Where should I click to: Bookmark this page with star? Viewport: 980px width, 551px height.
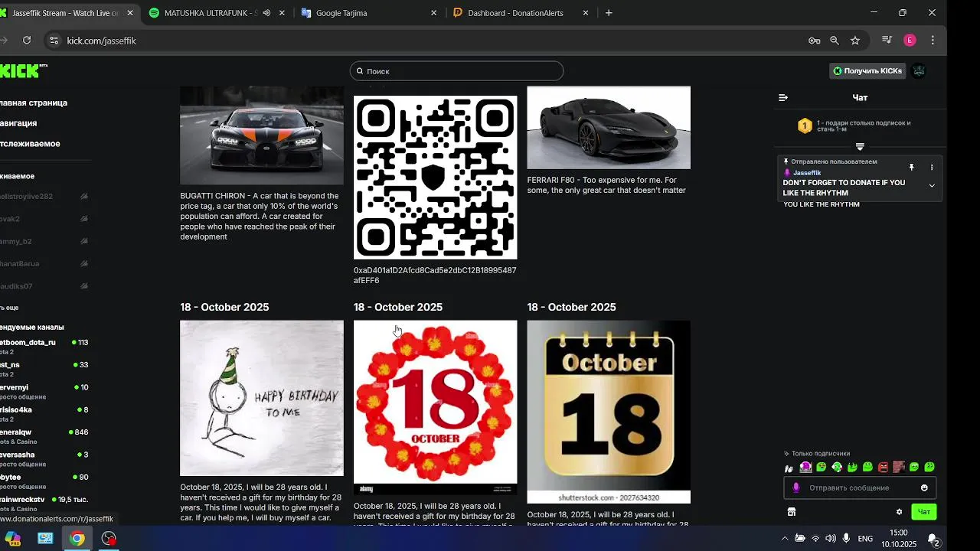tap(855, 41)
